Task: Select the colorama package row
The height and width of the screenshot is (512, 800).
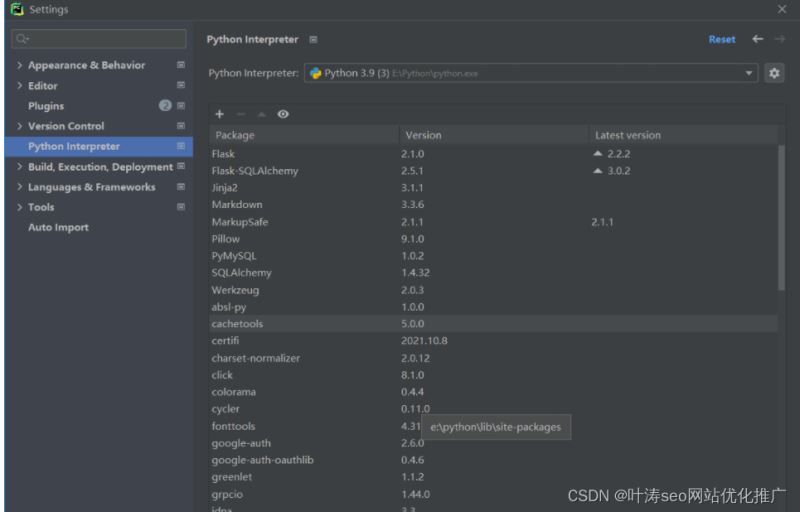Action: [x=493, y=392]
